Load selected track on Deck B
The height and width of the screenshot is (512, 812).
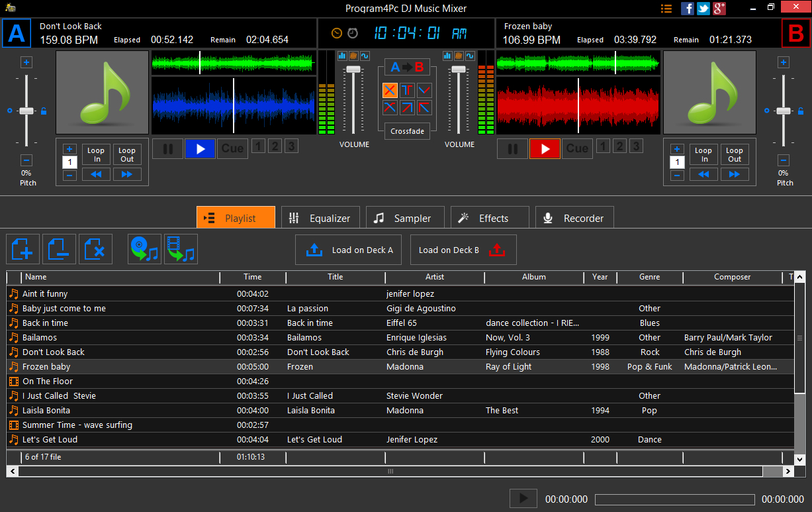point(463,250)
